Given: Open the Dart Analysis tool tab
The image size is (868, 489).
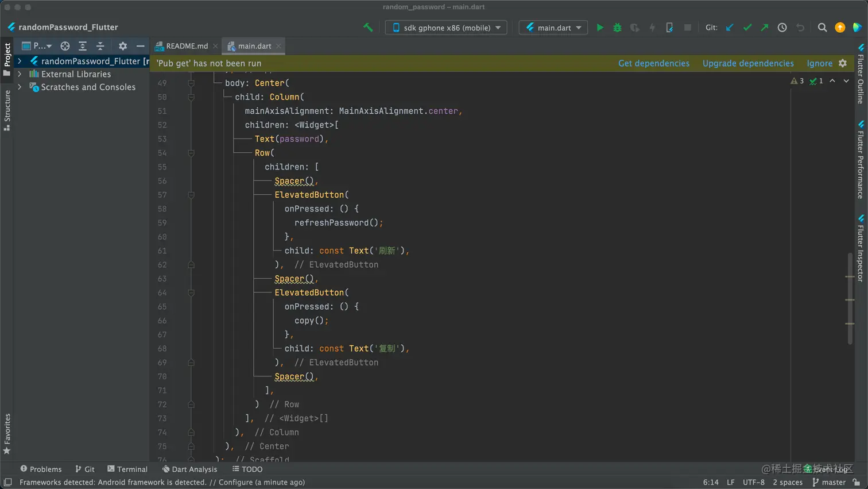Looking at the screenshot, I should [x=189, y=469].
